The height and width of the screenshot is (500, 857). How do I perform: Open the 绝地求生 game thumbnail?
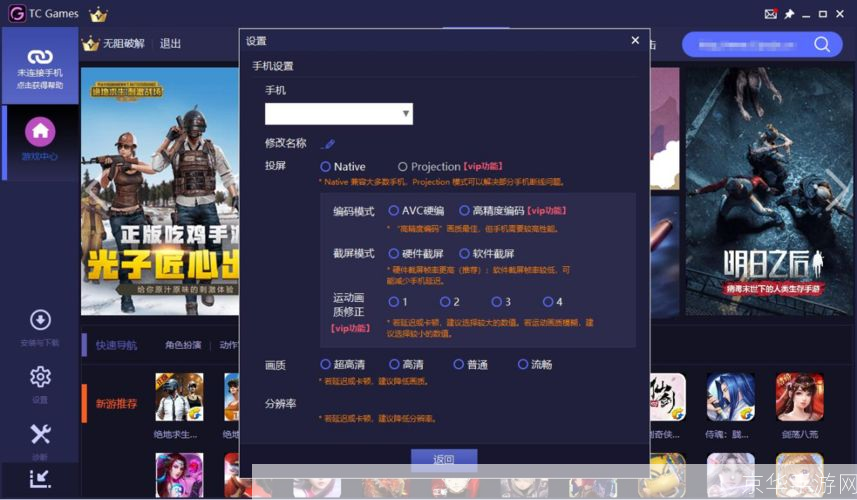[179, 397]
